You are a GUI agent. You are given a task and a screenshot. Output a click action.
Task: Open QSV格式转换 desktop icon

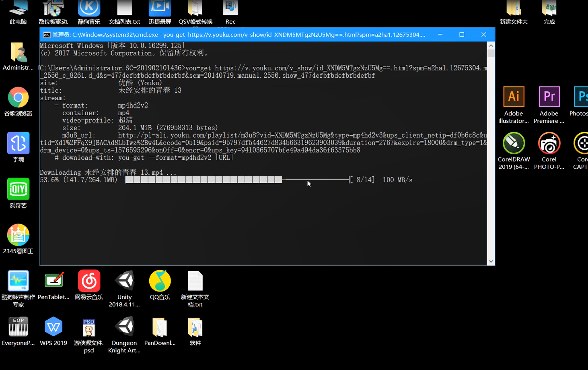195,11
